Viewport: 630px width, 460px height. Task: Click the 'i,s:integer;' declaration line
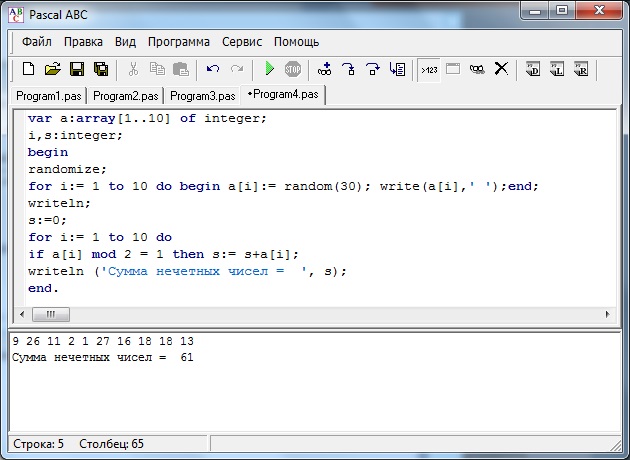point(75,135)
